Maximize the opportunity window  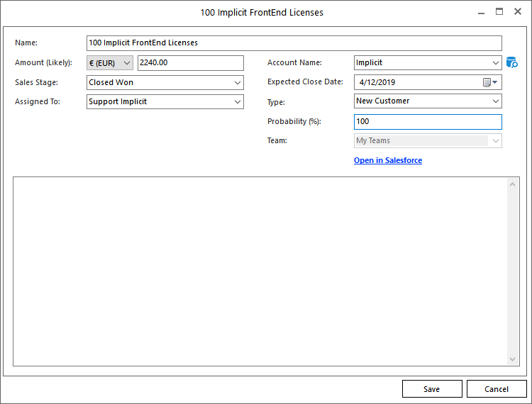(499, 12)
